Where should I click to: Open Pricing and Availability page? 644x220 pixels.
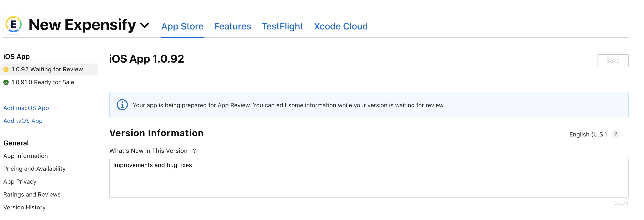point(34,169)
